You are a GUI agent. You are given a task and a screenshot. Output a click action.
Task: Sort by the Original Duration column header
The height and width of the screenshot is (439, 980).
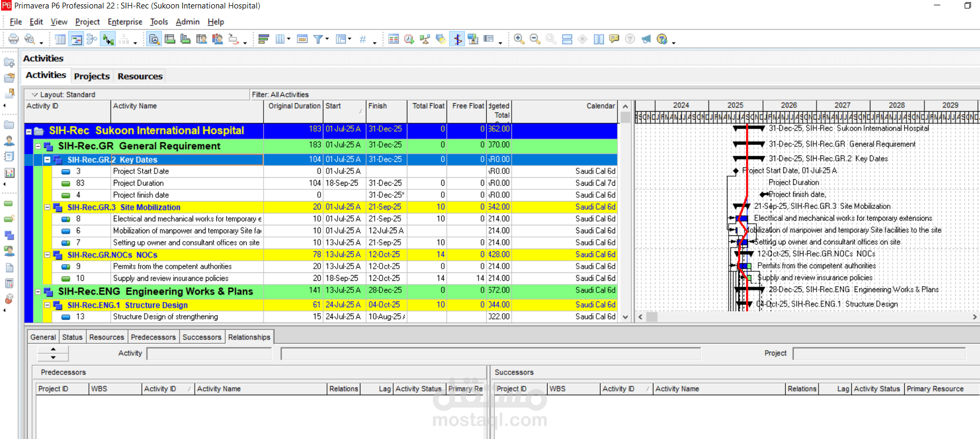tap(294, 111)
